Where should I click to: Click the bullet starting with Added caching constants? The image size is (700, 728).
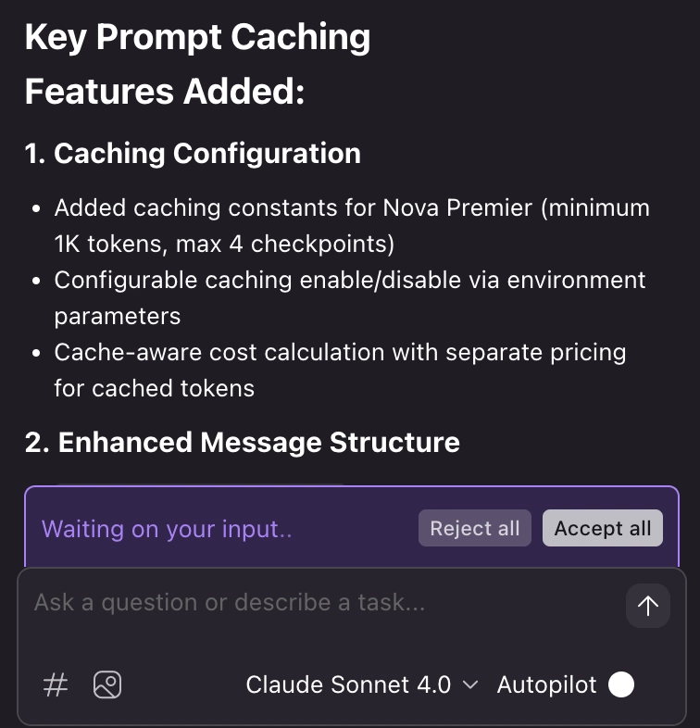(x=352, y=225)
